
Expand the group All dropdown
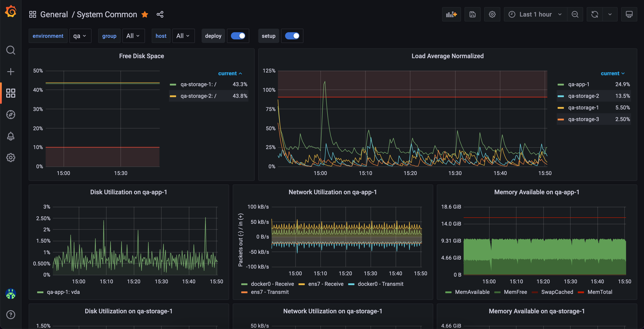pos(133,36)
